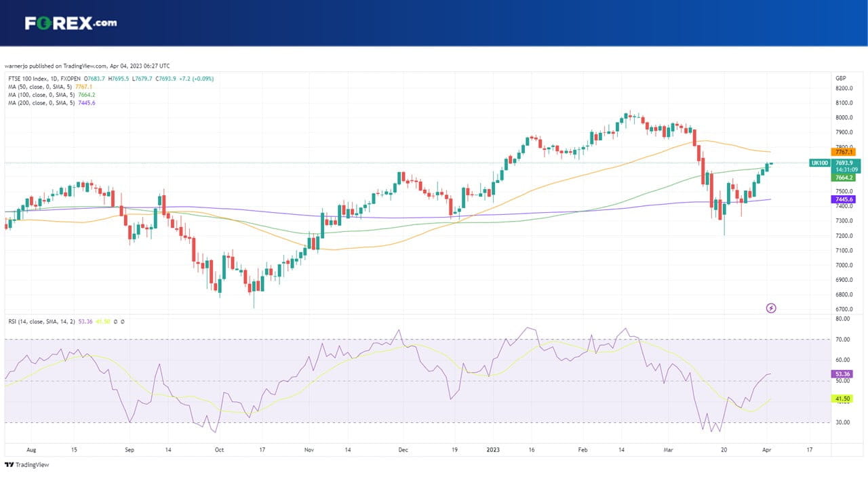
Task: Click the green 7664.2 price axis label
Action: tap(844, 178)
